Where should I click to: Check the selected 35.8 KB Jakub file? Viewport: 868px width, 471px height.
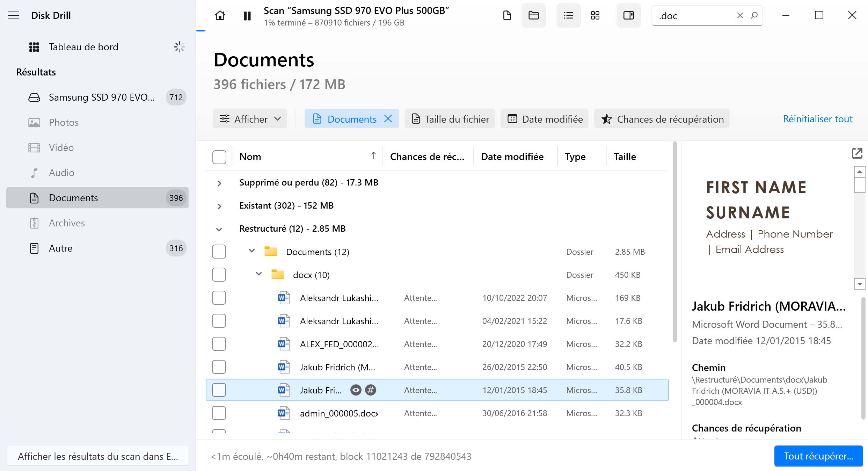(219, 390)
